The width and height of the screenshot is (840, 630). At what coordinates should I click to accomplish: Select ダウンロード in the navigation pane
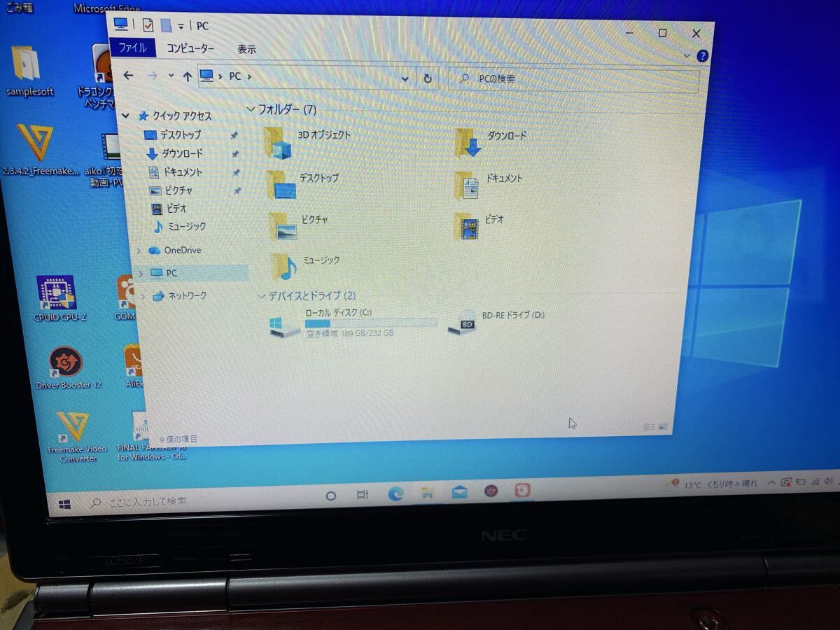[x=182, y=153]
